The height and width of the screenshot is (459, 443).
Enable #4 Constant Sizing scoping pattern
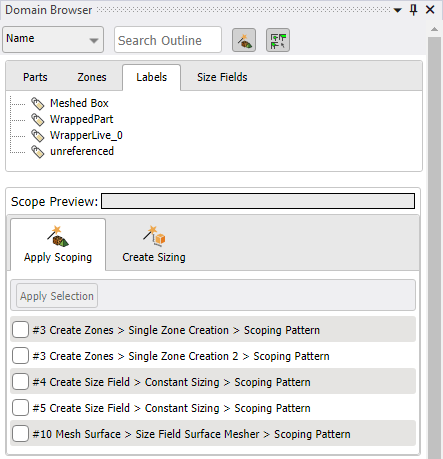[x=20, y=382]
